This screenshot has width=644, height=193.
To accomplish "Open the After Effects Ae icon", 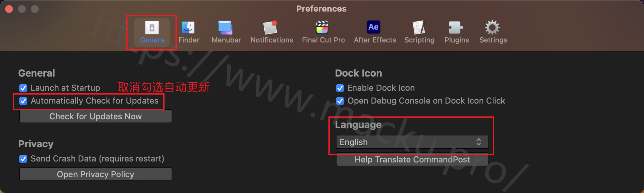I will click(x=374, y=27).
